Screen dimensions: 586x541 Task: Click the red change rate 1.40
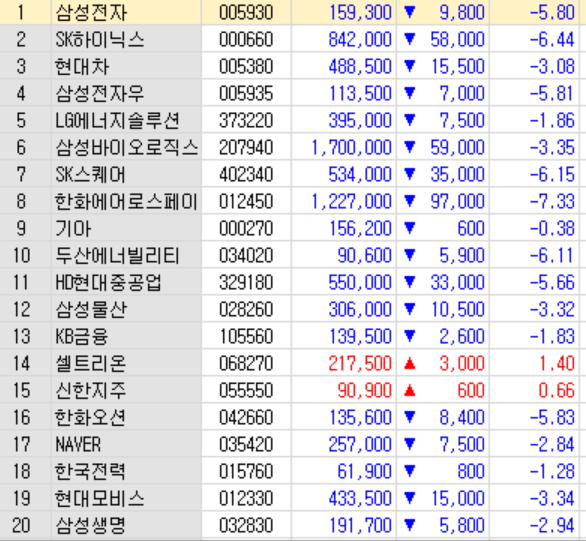tap(557, 364)
